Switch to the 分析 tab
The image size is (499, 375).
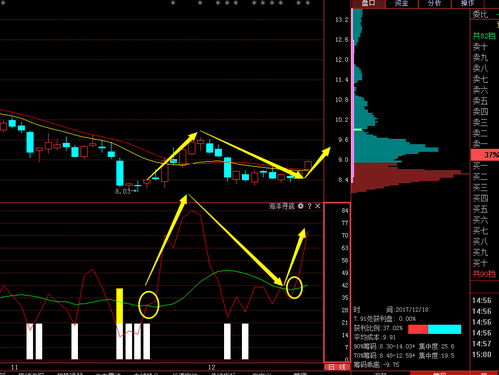pyautogui.click(x=434, y=3)
